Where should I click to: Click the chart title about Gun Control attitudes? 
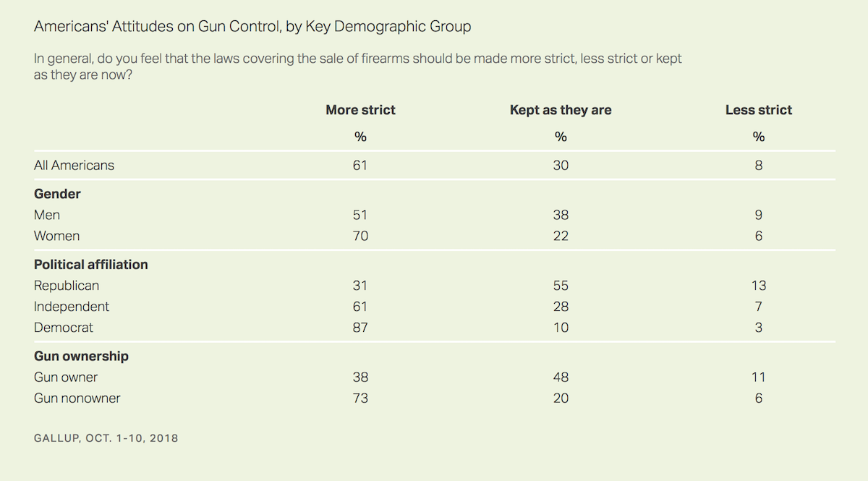click(x=252, y=27)
